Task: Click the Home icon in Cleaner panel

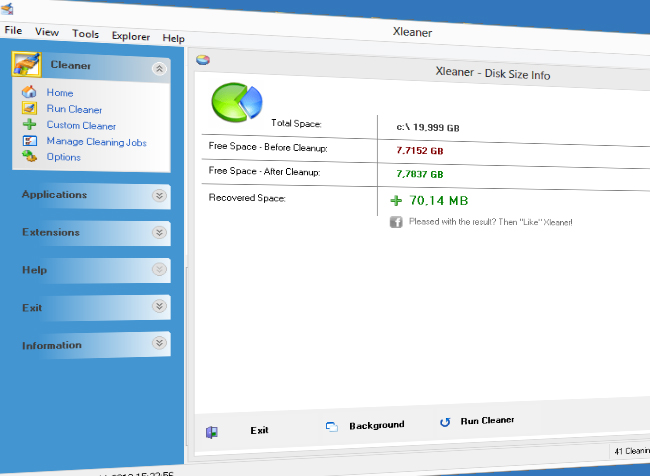Action: pos(28,92)
